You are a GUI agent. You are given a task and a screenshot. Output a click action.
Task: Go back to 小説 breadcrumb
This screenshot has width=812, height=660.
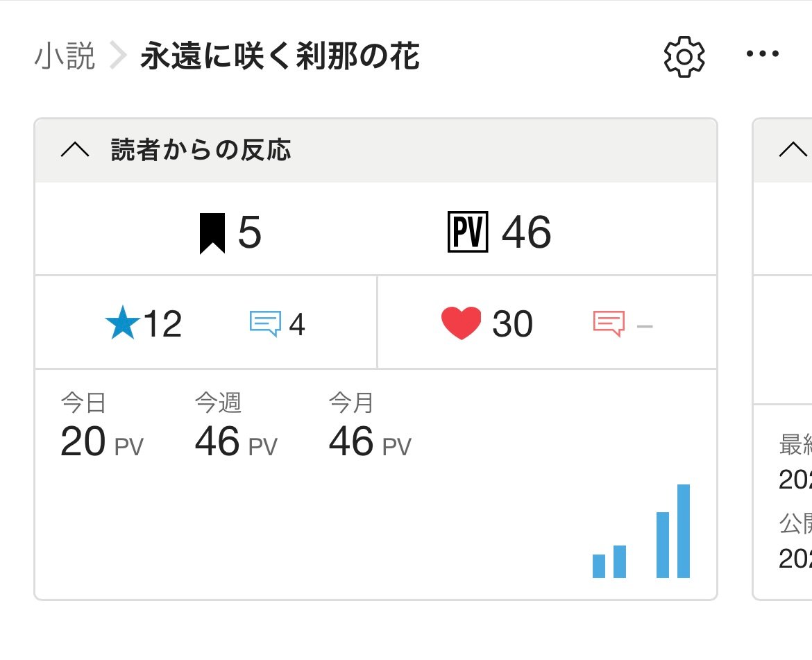point(64,56)
